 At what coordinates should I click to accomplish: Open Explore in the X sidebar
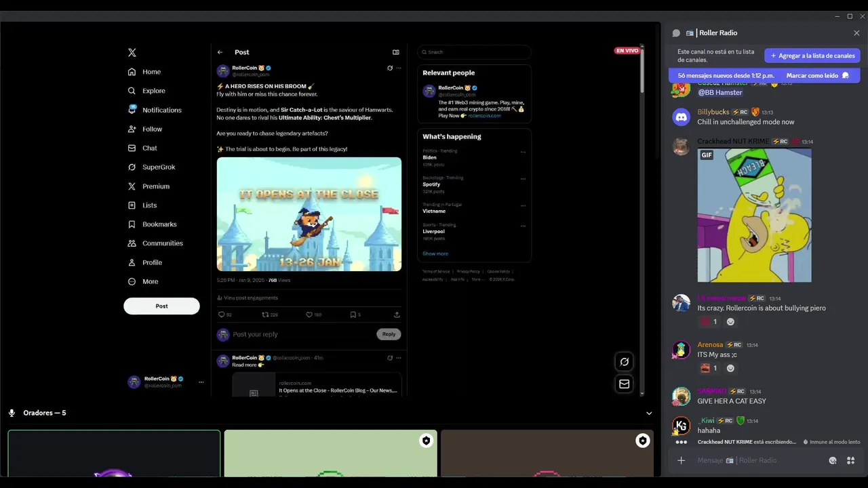(x=146, y=91)
